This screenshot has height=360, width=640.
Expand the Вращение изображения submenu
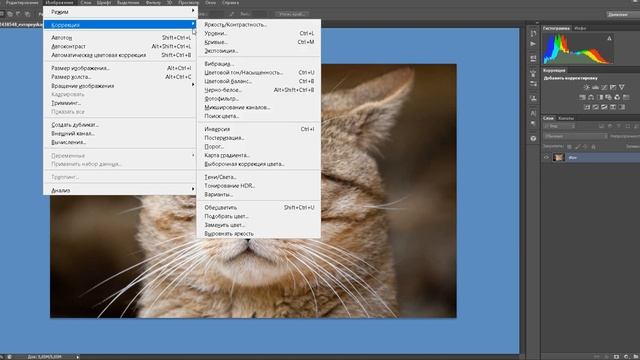pyautogui.click(x=120, y=86)
